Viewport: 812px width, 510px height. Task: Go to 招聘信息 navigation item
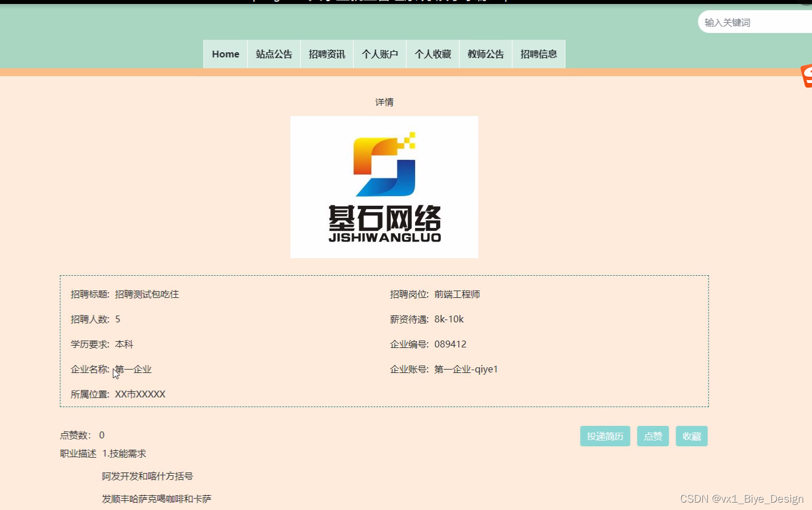point(538,54)
